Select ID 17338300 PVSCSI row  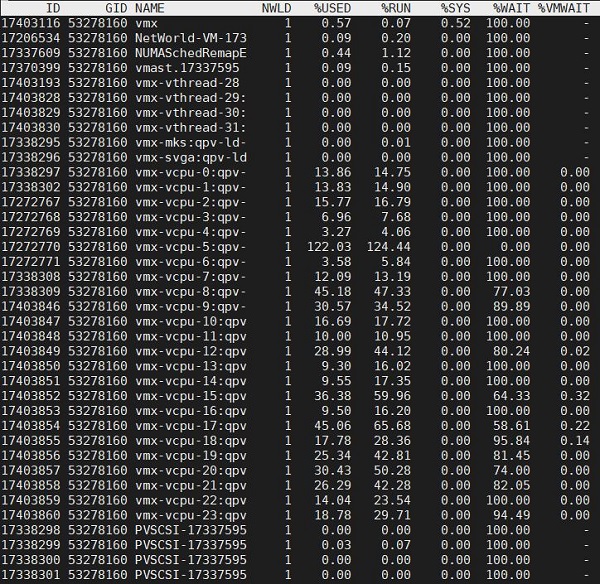point(31,560)
